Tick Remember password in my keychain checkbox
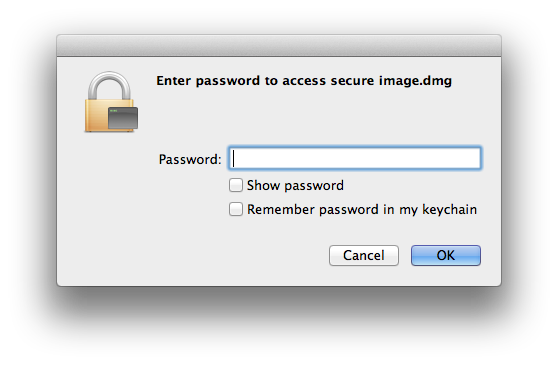558x365 pixels. click(x=236, y=209)
